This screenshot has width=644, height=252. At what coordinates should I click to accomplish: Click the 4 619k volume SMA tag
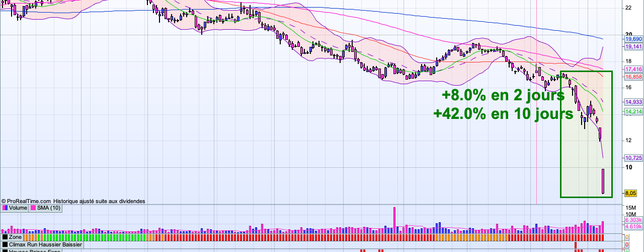(633, 227)
